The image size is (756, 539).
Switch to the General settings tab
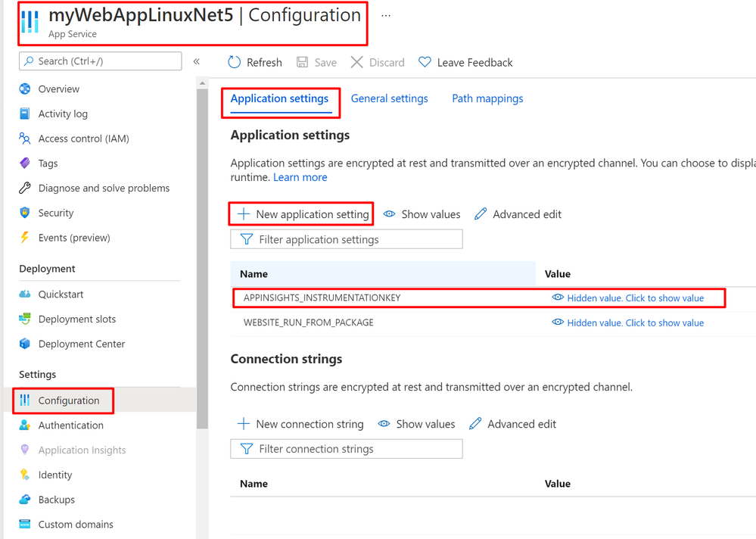point(390,99)
